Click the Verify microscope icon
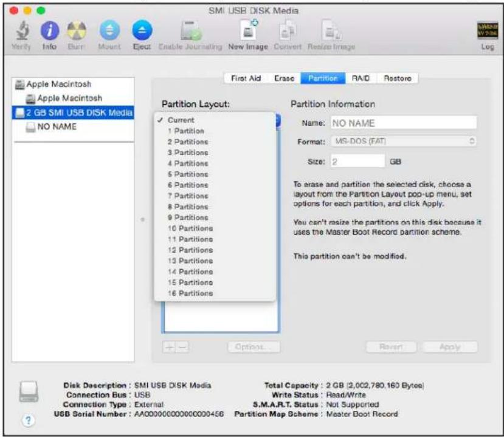The width and height of the screenshot is (504, 437). (x=22, y=30)
